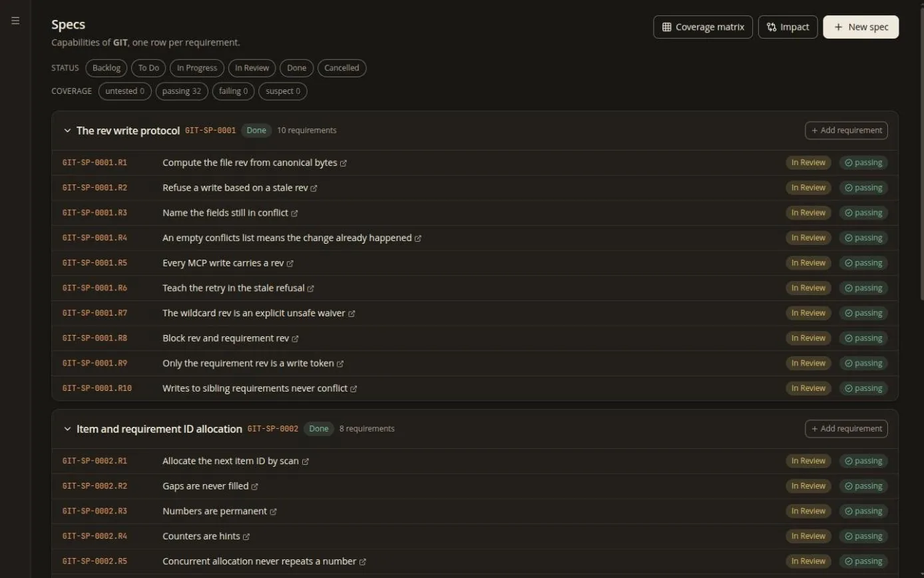Add requirement to 'Item and requirement ID allocation'
Screen dimensions: 924x578
[x=846, y=429]
